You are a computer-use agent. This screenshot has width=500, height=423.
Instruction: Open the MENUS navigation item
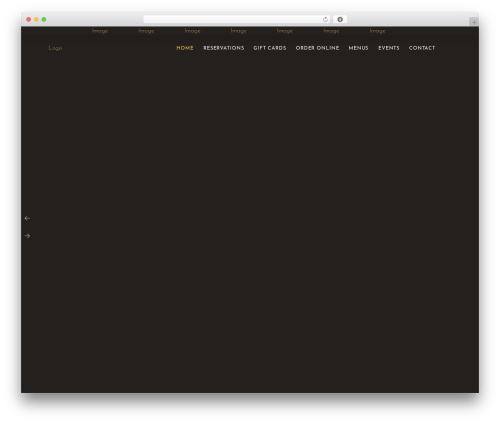pos(358,48)
